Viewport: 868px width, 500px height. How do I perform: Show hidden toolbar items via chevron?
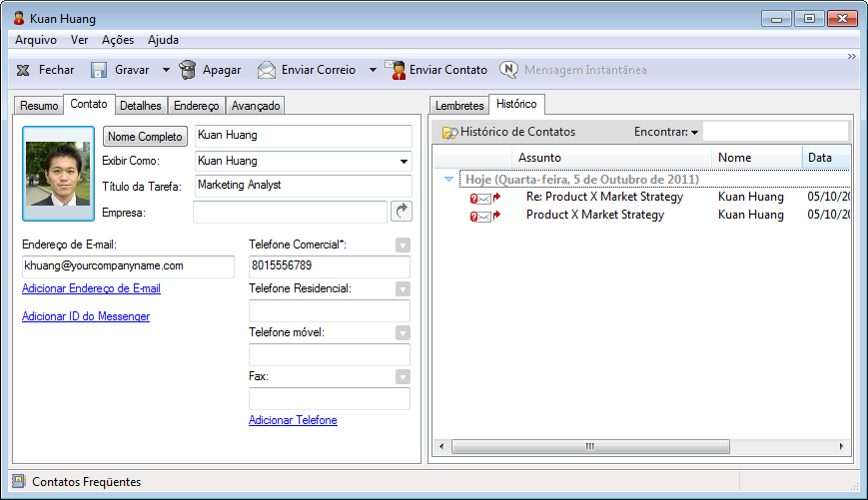pyautogui.click(x=851, y=57)
